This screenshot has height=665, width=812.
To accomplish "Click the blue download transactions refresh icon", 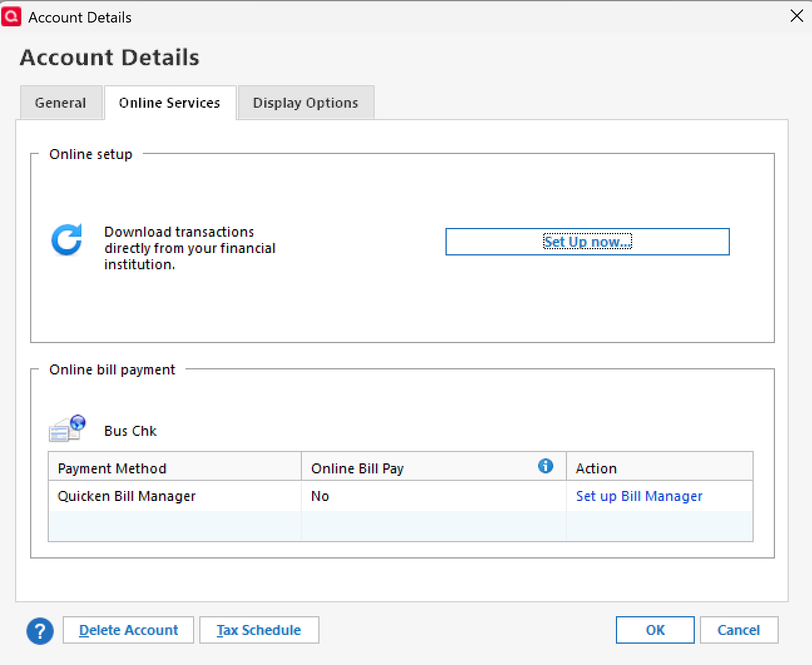I will [x=66, y=240].
